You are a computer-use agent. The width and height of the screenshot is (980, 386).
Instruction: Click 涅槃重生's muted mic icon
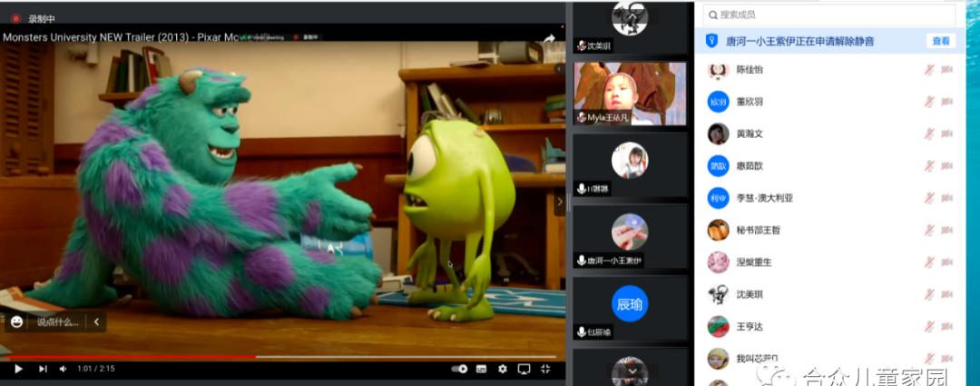tap(929, 262)
